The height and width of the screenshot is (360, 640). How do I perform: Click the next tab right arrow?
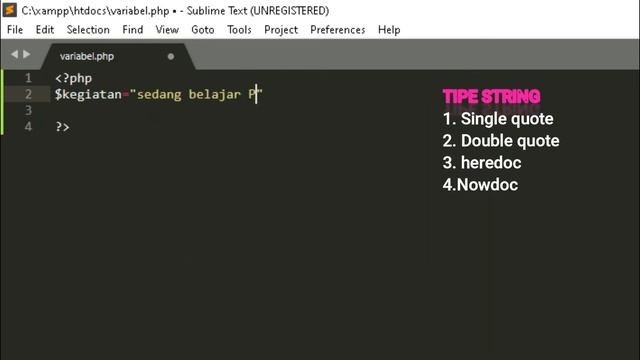coord(27,54)
